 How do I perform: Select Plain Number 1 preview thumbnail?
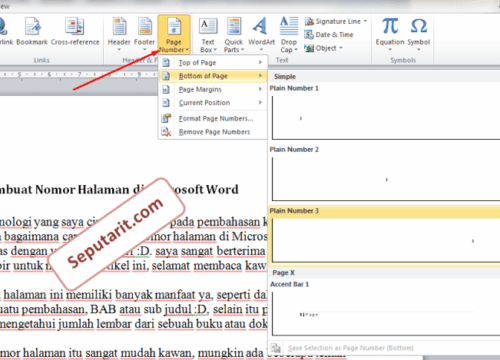[x=386, y=118]
